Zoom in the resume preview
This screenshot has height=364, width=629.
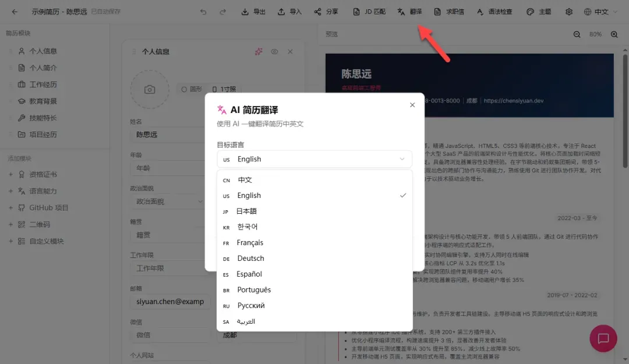614,34
